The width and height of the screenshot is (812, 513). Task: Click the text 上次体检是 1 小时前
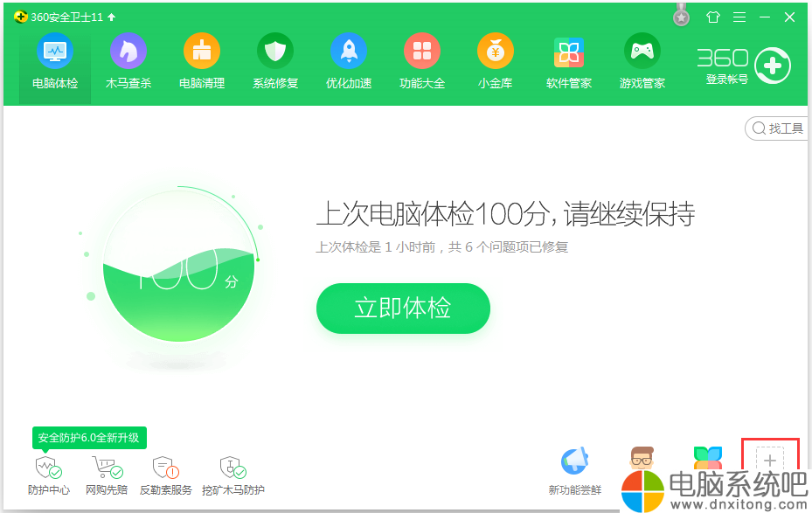(376, 247)
